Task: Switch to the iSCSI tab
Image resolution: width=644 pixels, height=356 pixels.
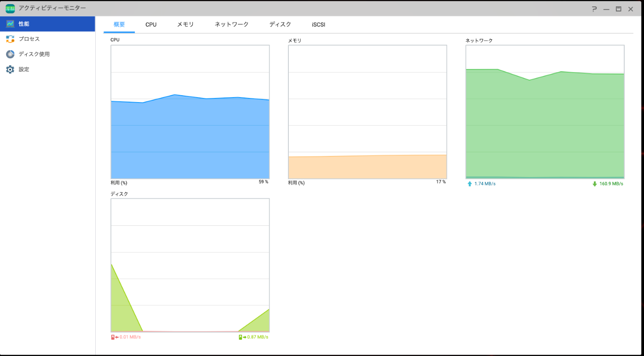Action: [318, 25]
